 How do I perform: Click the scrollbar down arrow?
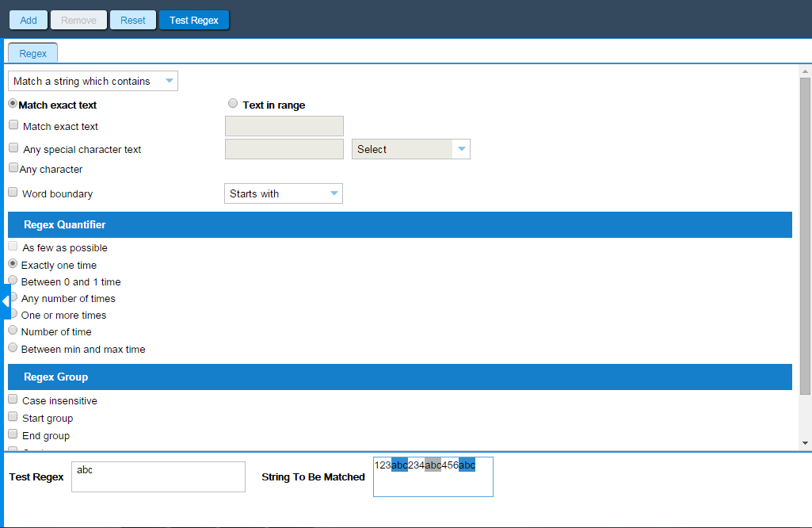click(x=805, y=443)
